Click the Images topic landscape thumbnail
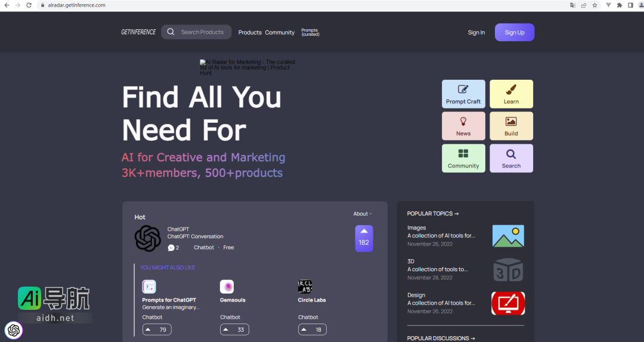Screen dimensions: 644x342 [508, 236]
